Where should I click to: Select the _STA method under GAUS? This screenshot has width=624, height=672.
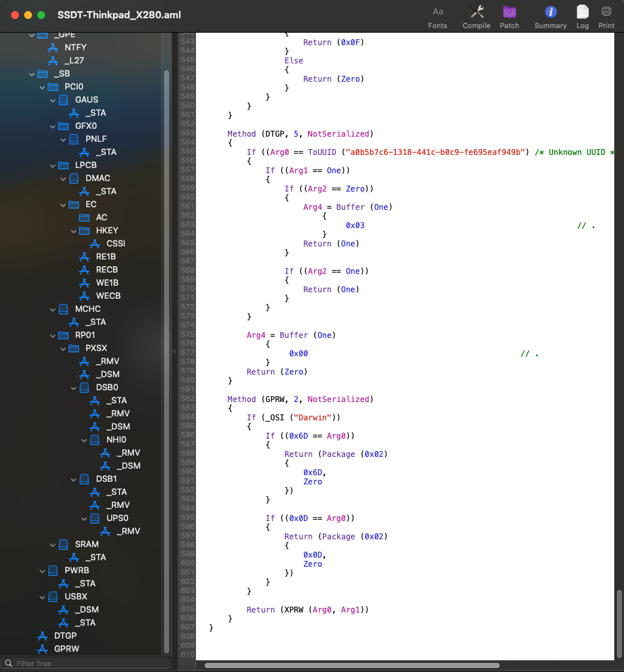coord(95,113)
